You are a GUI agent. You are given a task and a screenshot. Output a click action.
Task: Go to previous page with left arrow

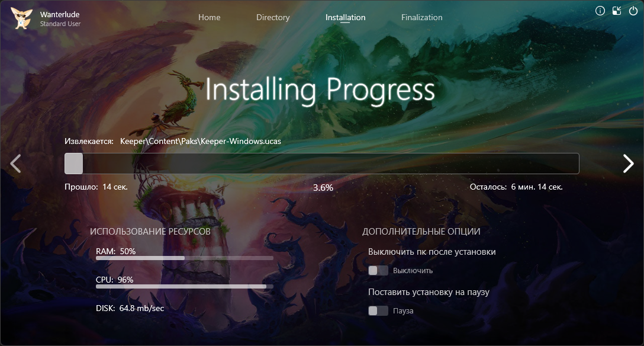click(x=15, y=164)
